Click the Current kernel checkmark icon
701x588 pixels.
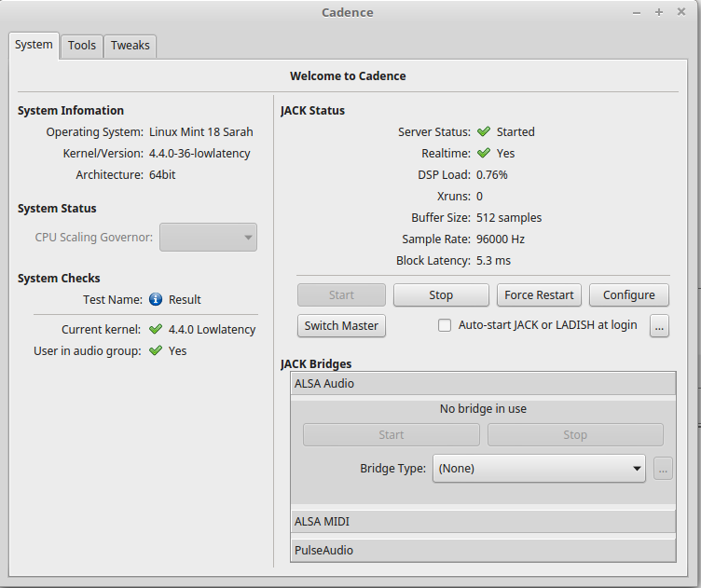(x=156, y=329)
